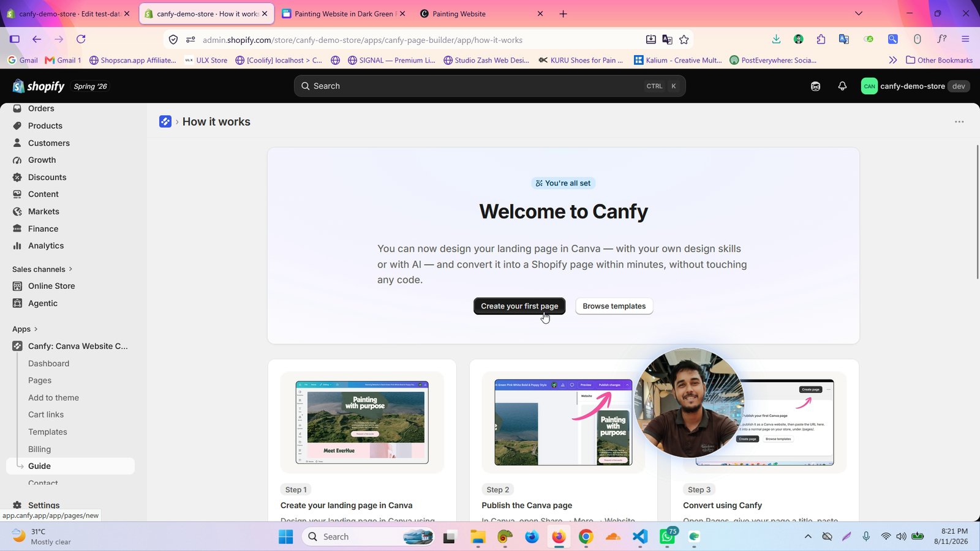Image resolution: width=980 pixels, height=551 pixels.
Task: Bookmark this page with the star icon
Action: tap(684, 40)
